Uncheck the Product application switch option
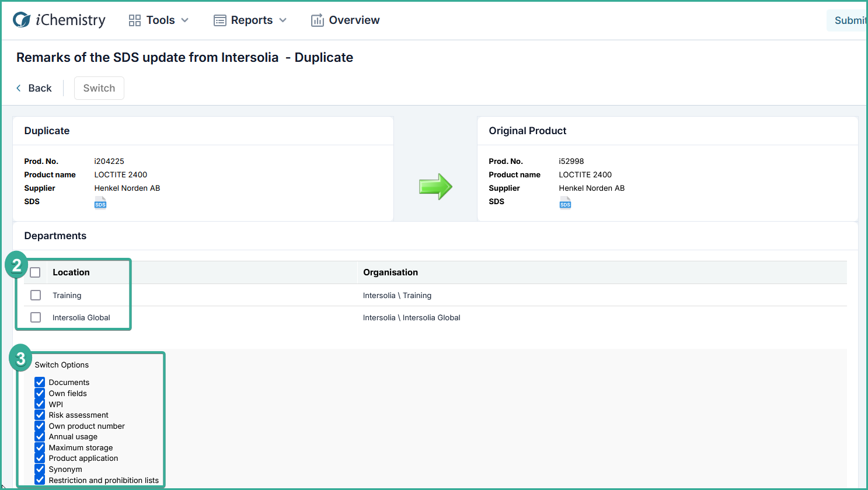 [40, 458]
